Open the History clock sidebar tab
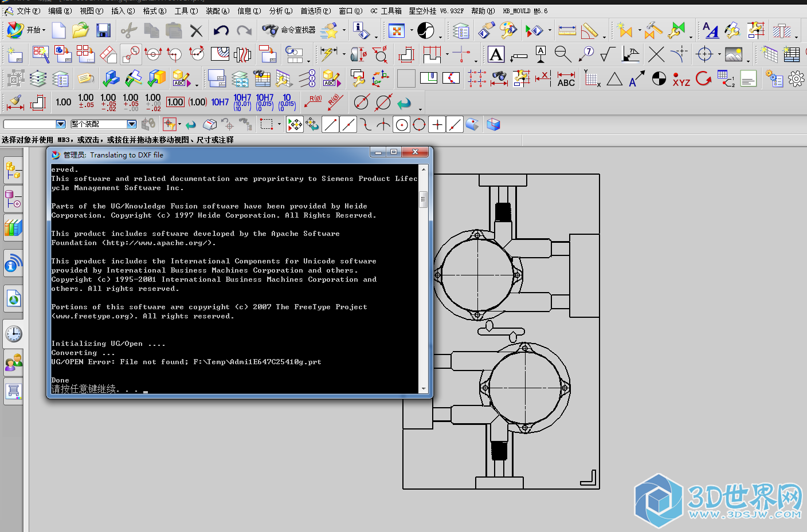The height and width of the screenshot is (532, 807). (x=13, y=334)
